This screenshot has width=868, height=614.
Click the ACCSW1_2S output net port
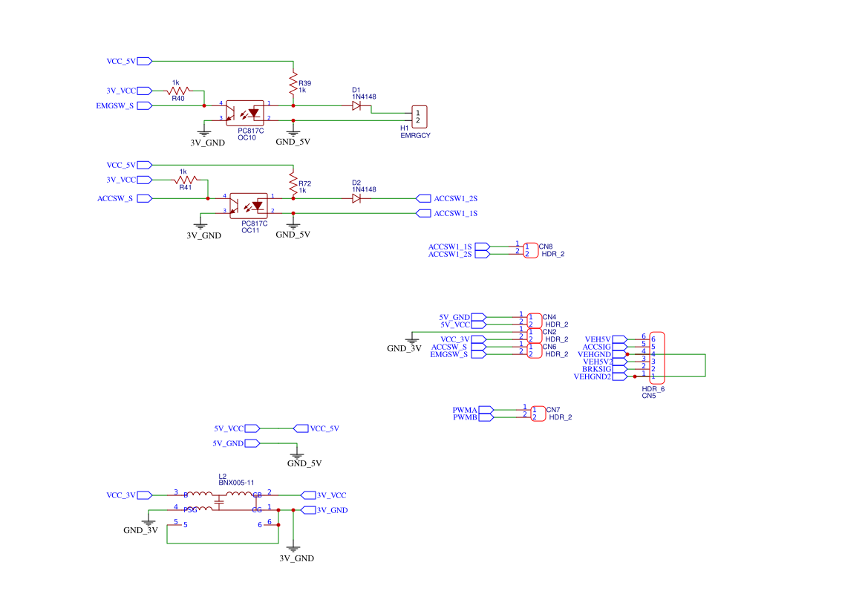coord(423,198)
